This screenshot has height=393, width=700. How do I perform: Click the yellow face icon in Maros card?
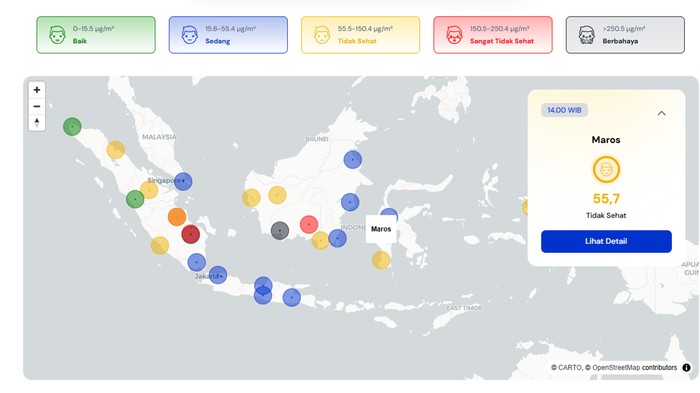coord(606,170)
